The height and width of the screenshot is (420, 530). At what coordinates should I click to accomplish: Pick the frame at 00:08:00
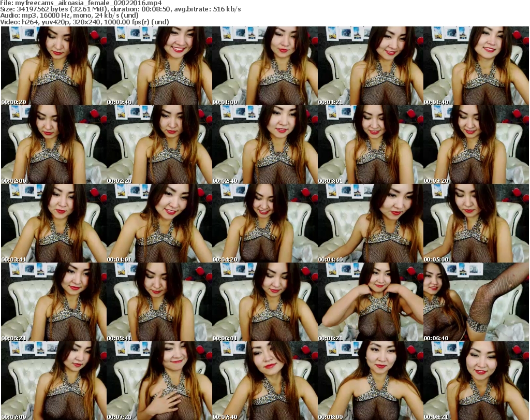pos(371,381)
